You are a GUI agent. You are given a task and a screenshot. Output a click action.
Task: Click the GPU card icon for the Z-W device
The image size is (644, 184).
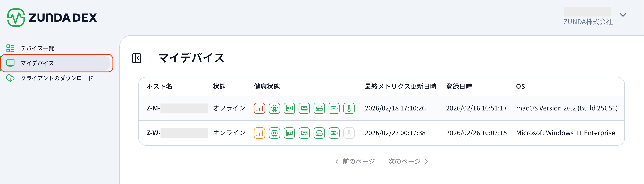coord(289,133)
